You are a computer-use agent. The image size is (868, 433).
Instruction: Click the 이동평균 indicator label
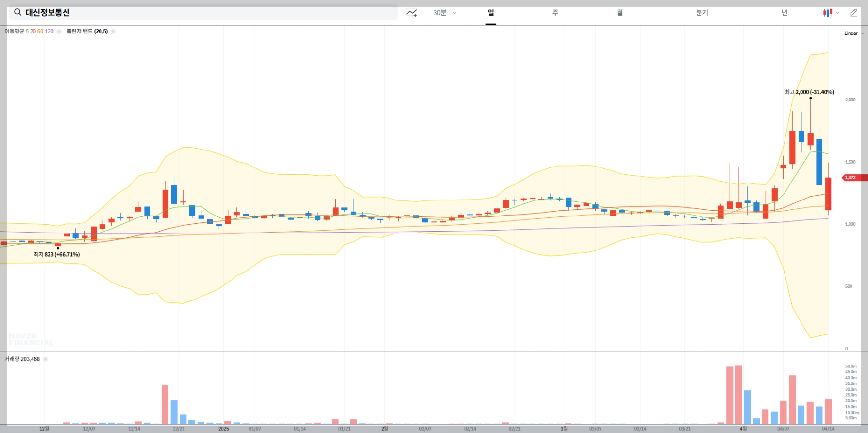click(14, 31)
